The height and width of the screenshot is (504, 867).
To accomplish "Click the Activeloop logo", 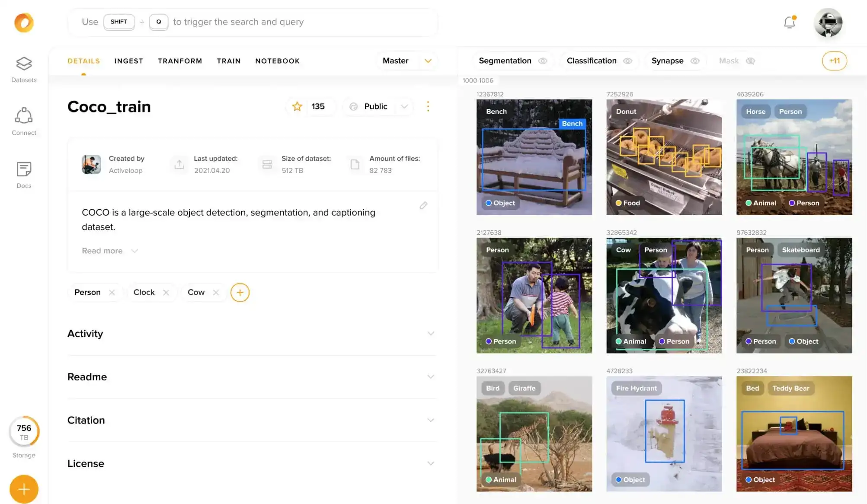I will pyautogui.click(x=24, y=22).
